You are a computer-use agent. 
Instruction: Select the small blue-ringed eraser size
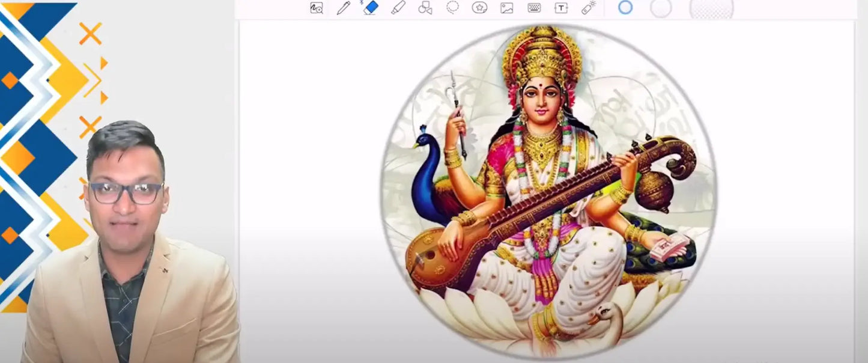(625, 8)
